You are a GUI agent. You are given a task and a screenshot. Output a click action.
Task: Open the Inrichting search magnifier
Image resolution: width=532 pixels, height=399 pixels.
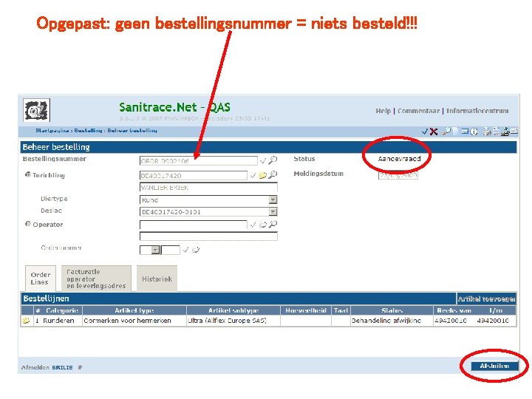point(273,174)
